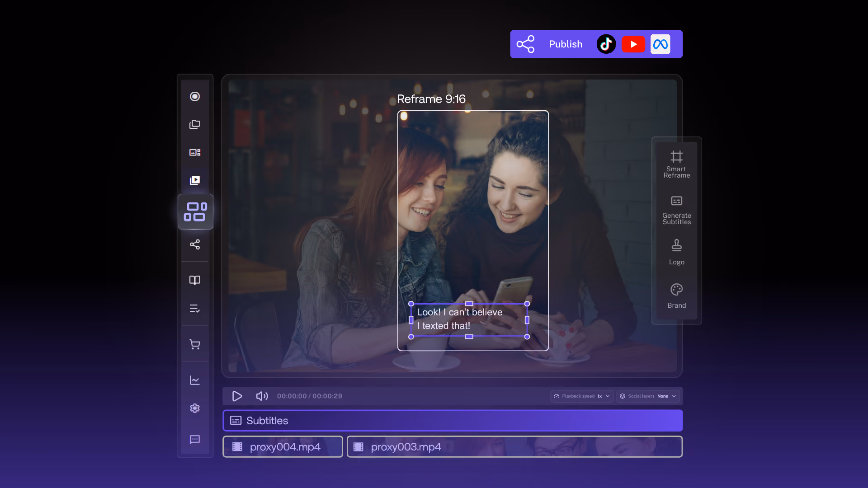Viewport: 868px width, 488px height.
Task: Choose the TikTok publish icon
Action: tap(606, 44)
